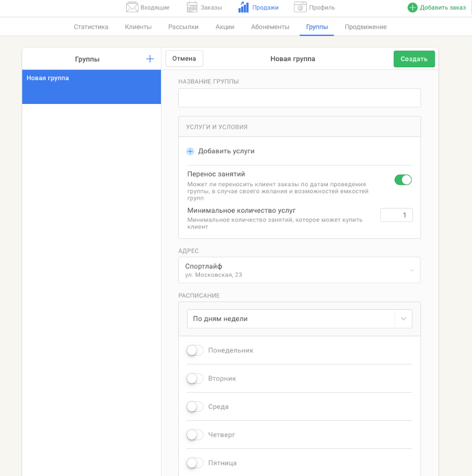The width and height of the screenshot is (472, 476).
Task: Focus the Минимальное количество услуг number field
Action: click(396, 215)
